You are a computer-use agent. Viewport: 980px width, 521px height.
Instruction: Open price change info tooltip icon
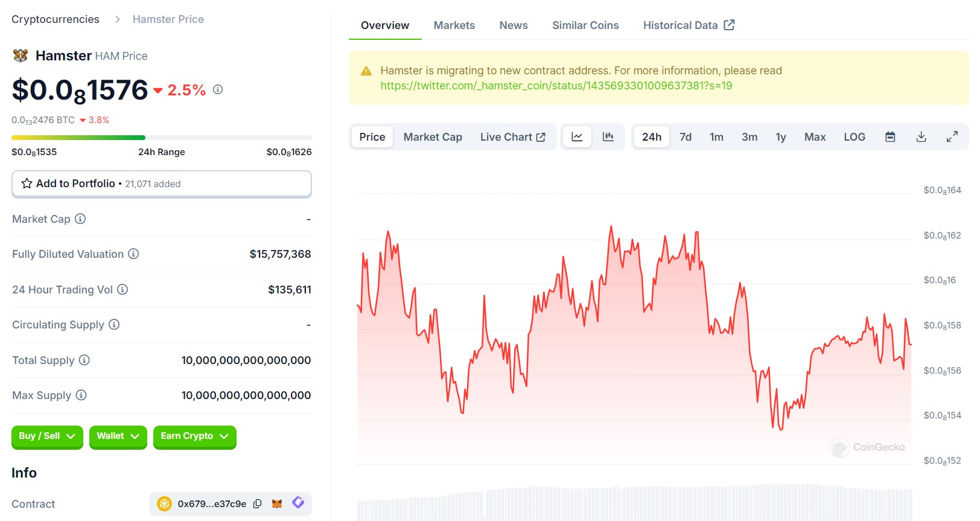tap(218, 89)
